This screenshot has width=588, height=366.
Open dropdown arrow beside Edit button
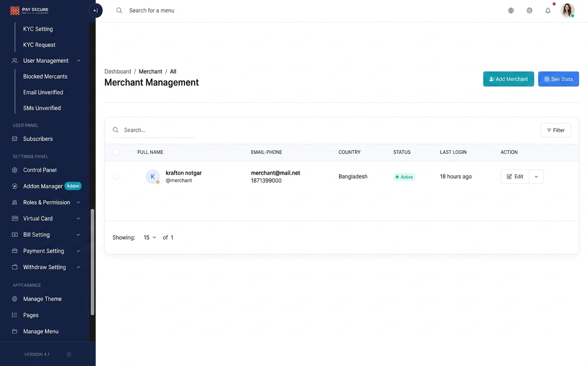pos(536,177)
